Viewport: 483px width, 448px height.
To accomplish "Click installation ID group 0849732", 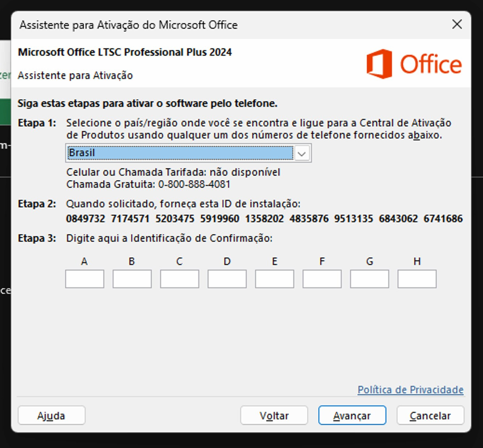I will (86, 219).
